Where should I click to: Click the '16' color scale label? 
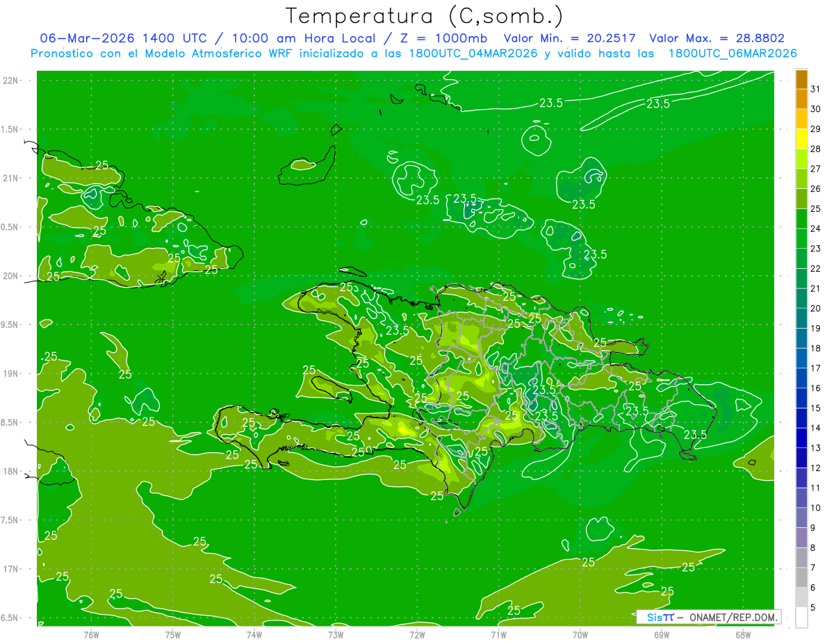tap(816, 388)
